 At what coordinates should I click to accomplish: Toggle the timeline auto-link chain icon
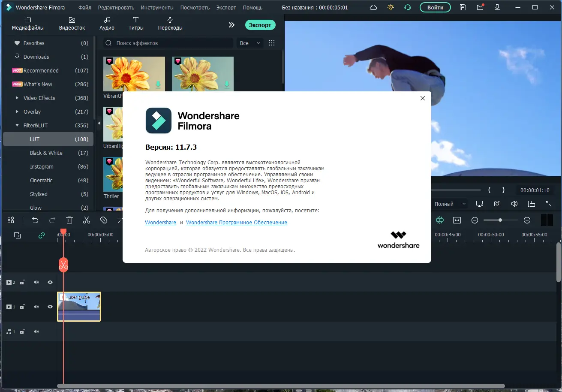pos(42,235)
